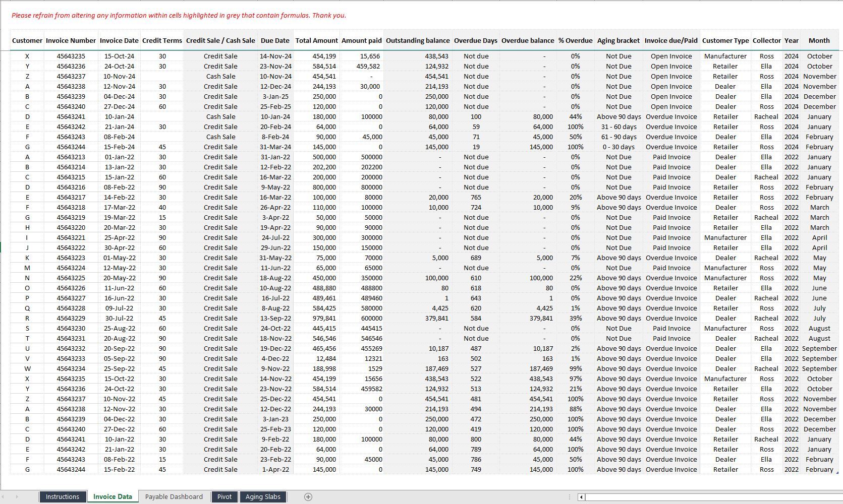Select the Overdue Days header cell
843x504 pixels.
coord(476,40)
